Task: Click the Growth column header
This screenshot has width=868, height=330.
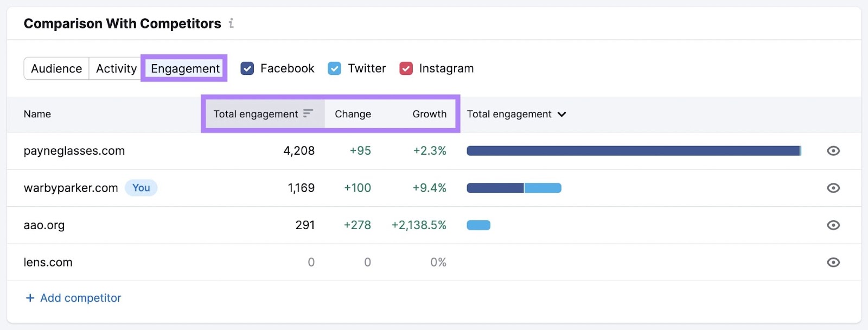Action: coord(429,114)
